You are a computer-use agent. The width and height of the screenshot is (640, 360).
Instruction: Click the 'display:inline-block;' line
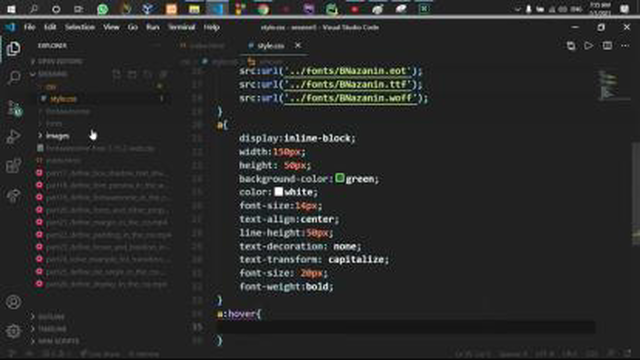[x=297, y=138]
